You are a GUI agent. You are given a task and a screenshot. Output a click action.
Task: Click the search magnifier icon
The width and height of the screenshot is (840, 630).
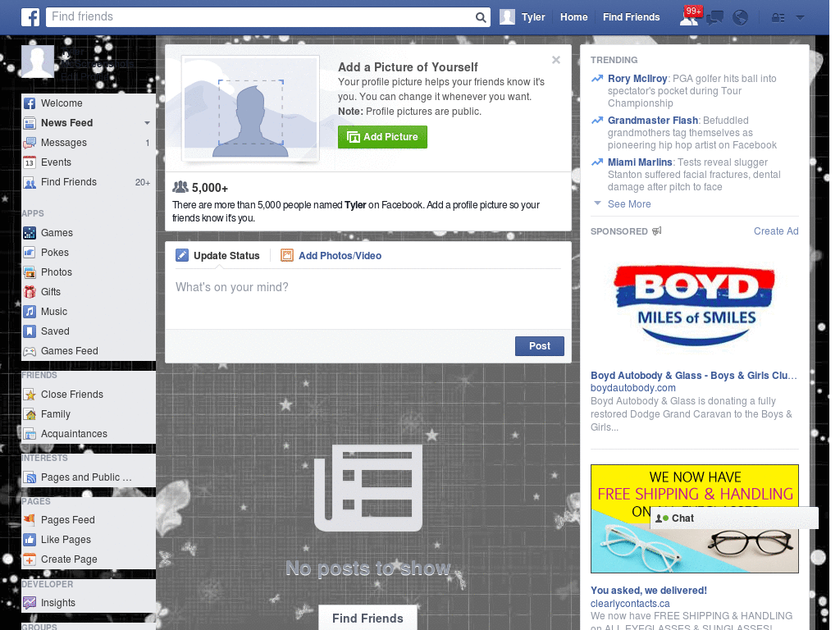(x=481, y=17)
